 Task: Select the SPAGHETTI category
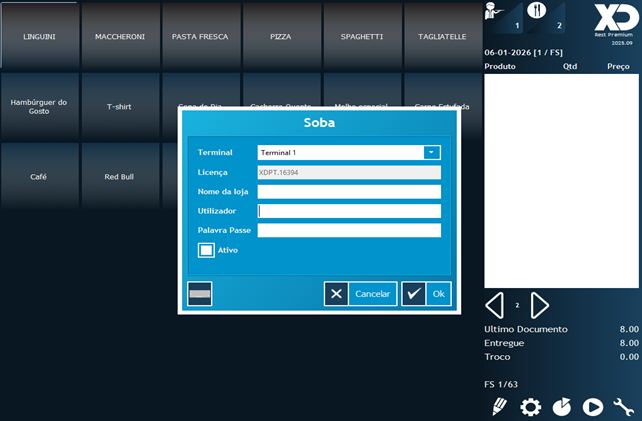click(x=362, y=36)
